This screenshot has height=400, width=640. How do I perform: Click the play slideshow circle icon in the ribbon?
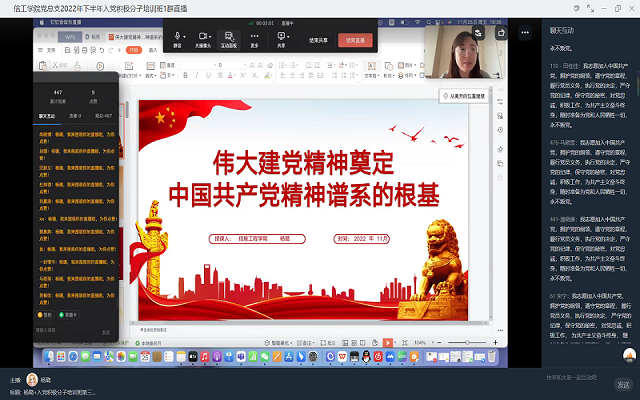(x=100, y=66)
